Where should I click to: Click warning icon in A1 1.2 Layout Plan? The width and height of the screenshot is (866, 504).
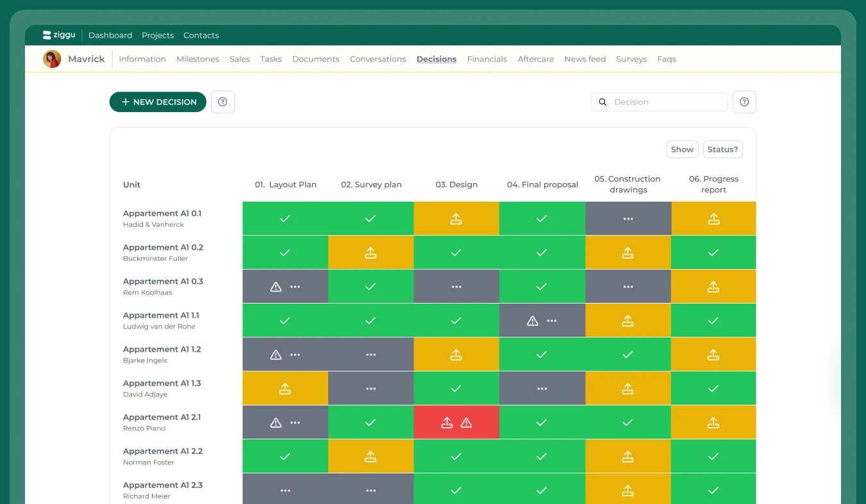(276, 355)
